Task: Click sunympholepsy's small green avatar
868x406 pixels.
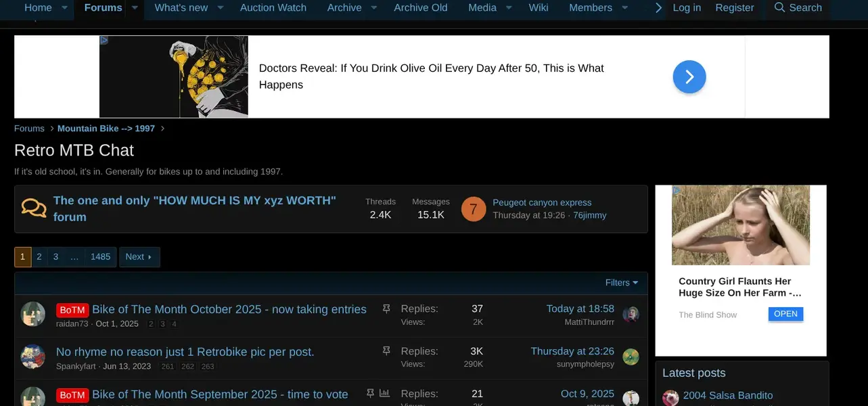Action: pos(631,357)
